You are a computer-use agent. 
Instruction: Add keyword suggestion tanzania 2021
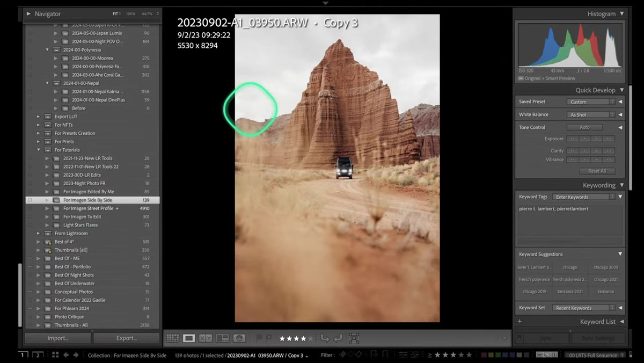click(x=570, y=292)
